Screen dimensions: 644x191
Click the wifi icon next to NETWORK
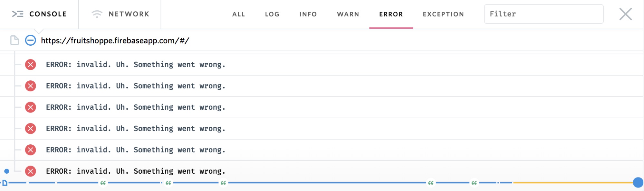coord(97,14)
